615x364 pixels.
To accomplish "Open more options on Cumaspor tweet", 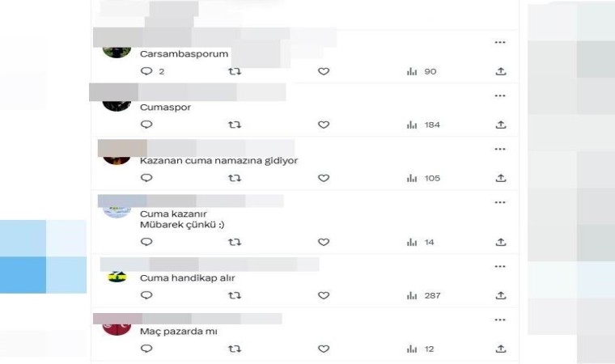I will tap(500, 95).
